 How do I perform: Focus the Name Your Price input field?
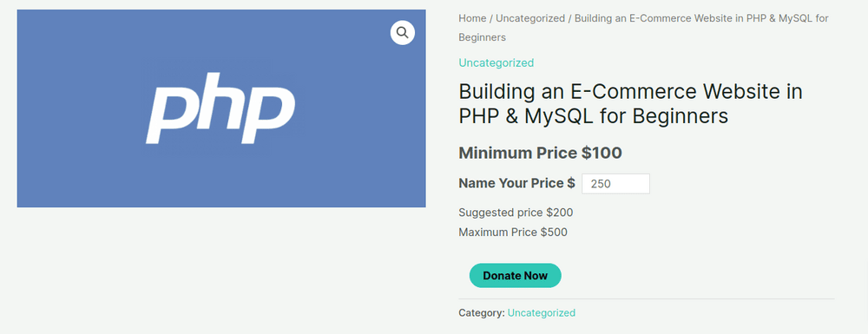point(615,184)
